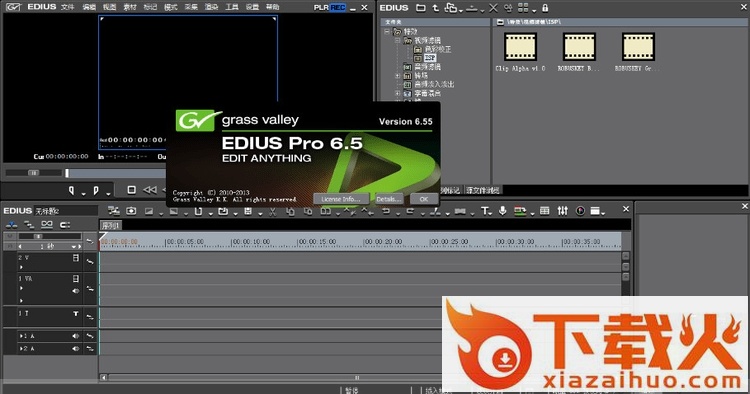Select the 序列1 sequence tab

click(110, 225)
